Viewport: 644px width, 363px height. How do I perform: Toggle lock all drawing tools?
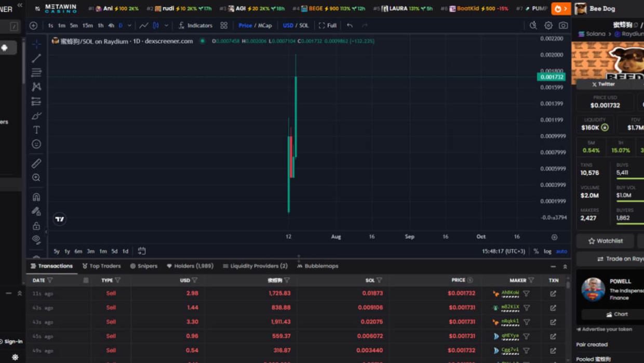pyautogui.click(x=36, y=226)
